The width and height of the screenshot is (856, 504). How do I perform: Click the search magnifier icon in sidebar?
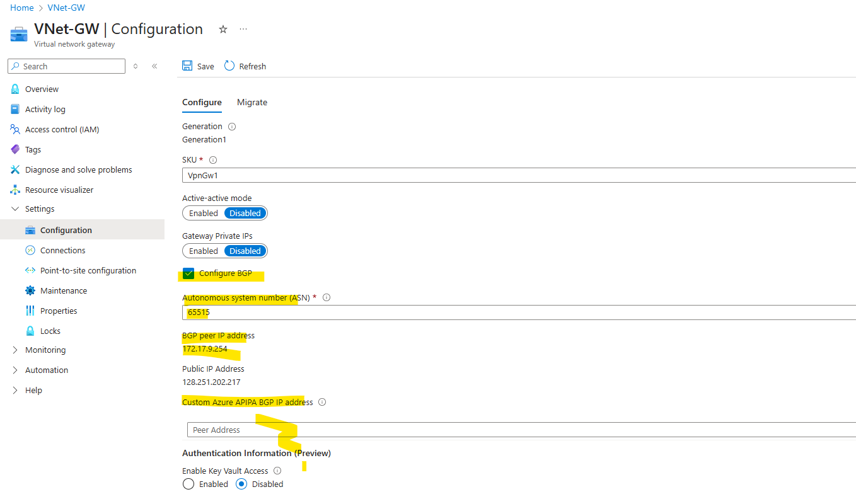point(16,66)
